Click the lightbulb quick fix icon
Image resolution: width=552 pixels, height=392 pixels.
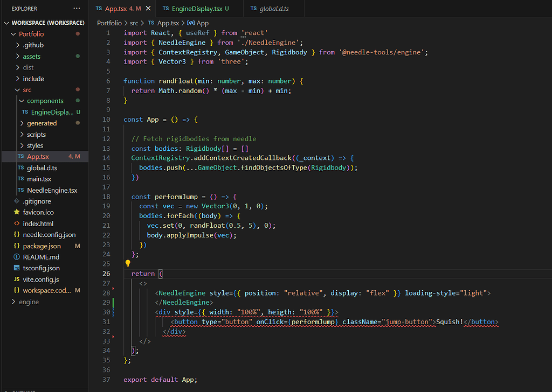[127, 263]
